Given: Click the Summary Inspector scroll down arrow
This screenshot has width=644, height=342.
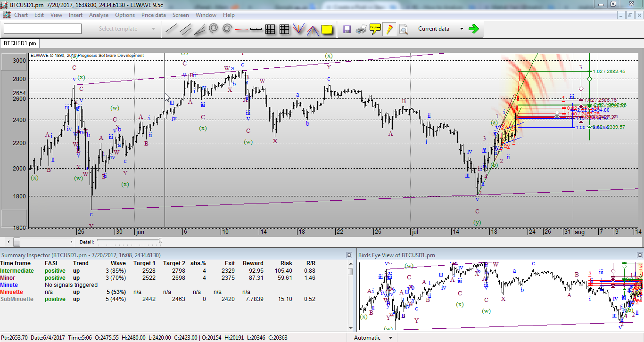Looking at the screenshot, I should [350, 329].
